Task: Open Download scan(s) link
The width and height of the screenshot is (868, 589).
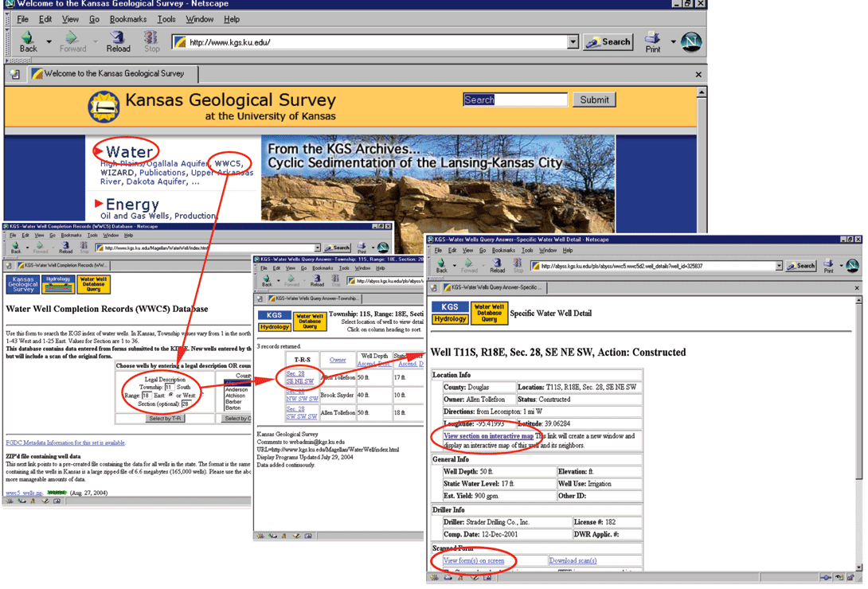Action: click(573, 561)
